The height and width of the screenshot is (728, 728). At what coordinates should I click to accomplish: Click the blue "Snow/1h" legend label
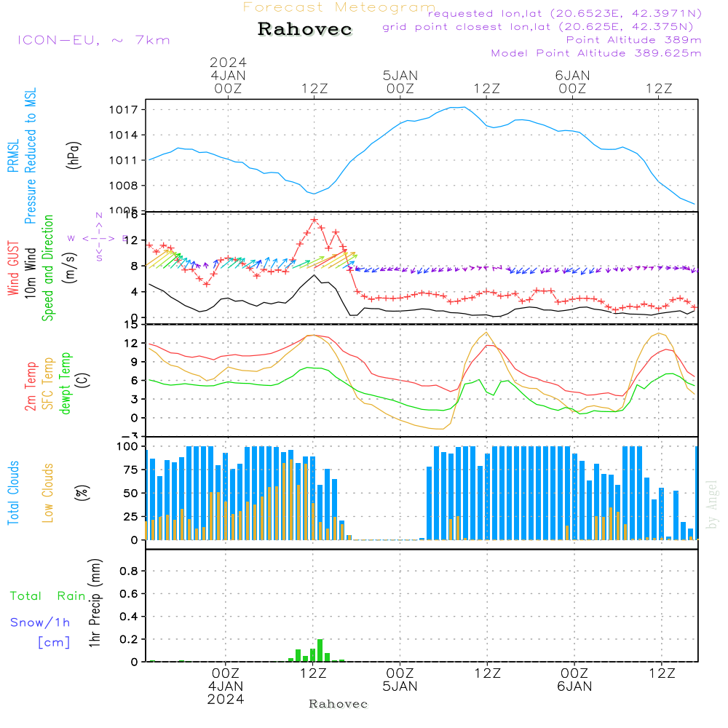40,622
